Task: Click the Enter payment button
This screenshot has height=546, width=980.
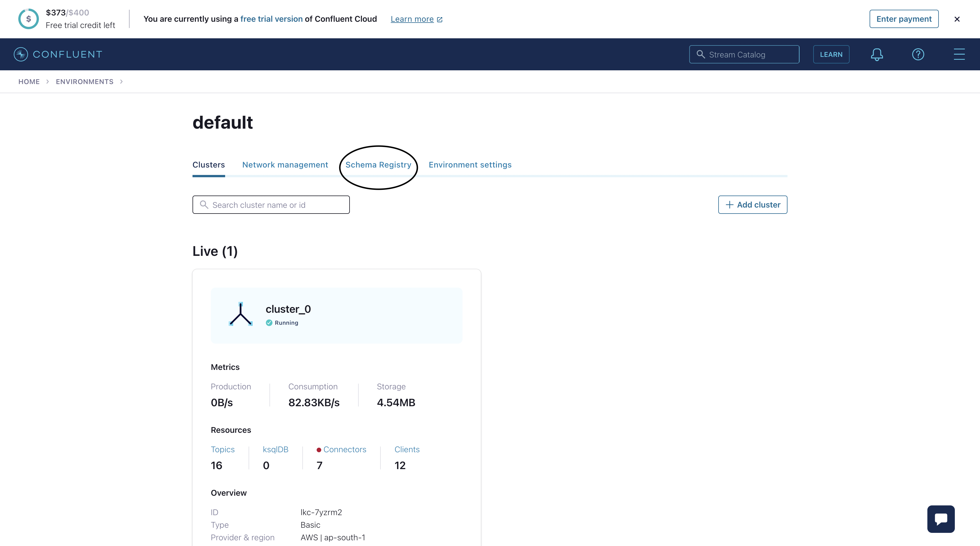Action: (904, 19)
